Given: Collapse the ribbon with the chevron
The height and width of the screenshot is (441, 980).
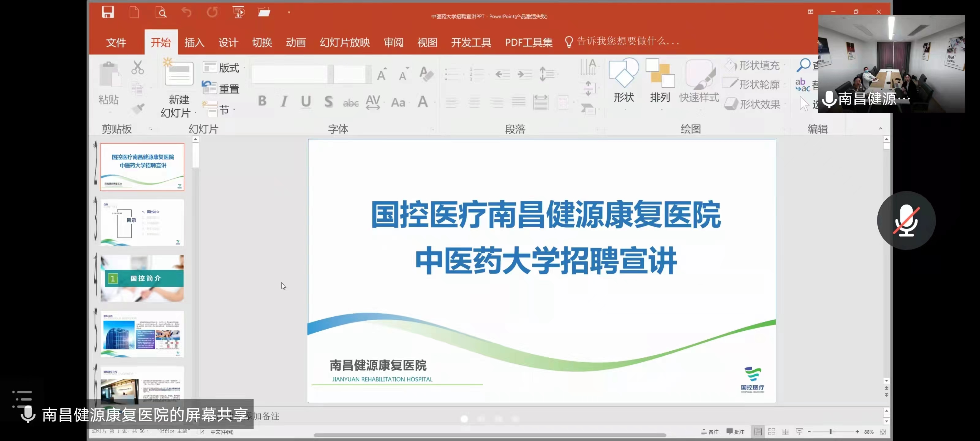Looking at the screenshot, I should [881, 129].
